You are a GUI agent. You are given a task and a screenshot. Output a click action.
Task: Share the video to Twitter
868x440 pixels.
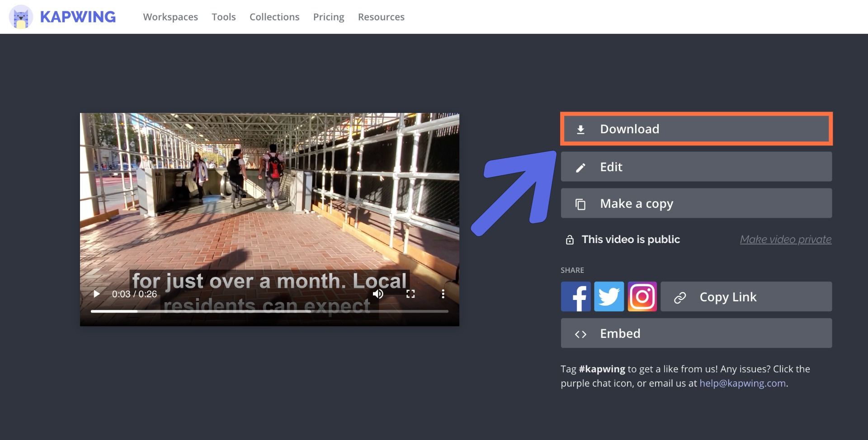pyautogui.click(x=609, y=296)
